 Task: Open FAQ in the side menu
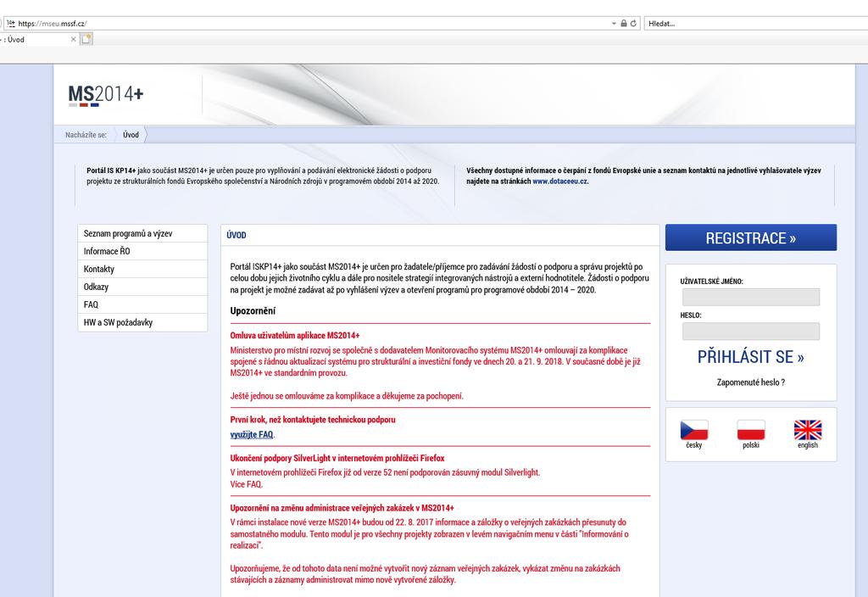[142, 304]
